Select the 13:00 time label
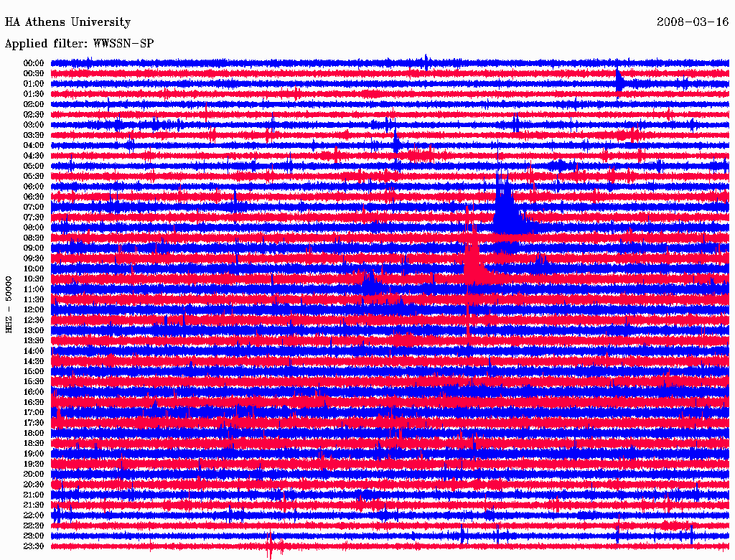 (x=34, y=330)
